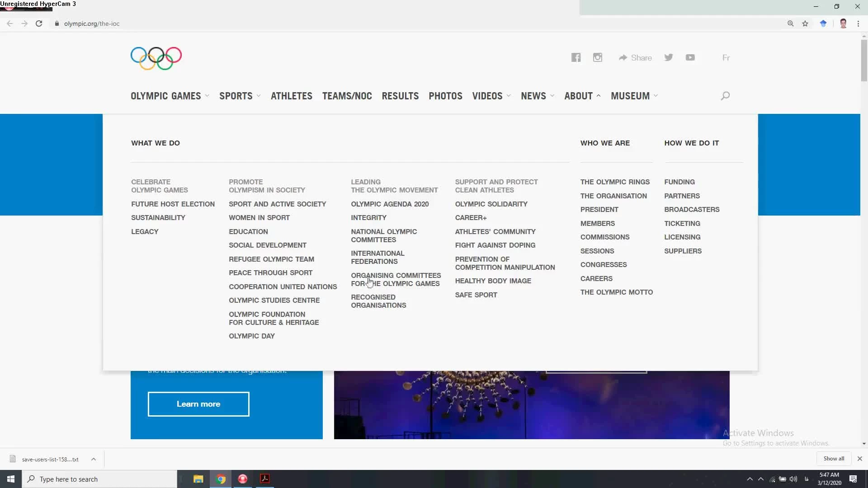Click the URL in the address bar
This screenshot has height=488, width=868.
point(92,23)
